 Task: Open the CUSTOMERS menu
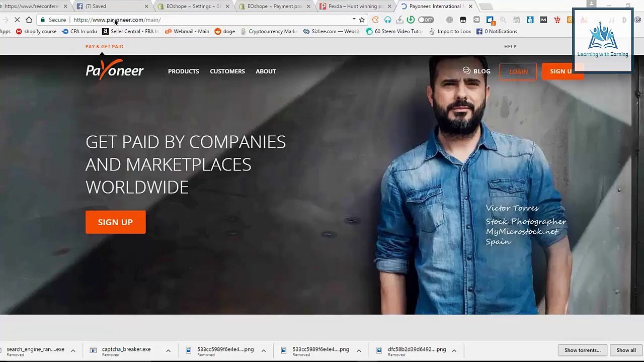(227, 71)
